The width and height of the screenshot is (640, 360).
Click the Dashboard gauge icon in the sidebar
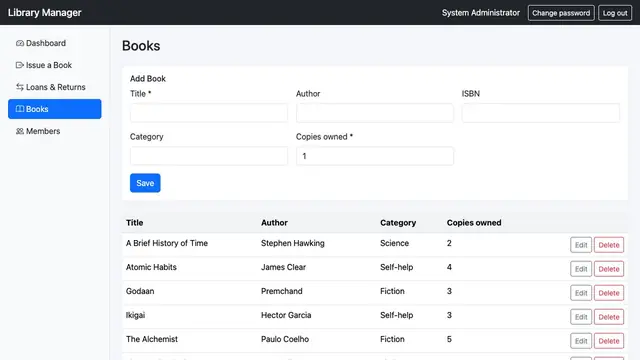[20, 43]
